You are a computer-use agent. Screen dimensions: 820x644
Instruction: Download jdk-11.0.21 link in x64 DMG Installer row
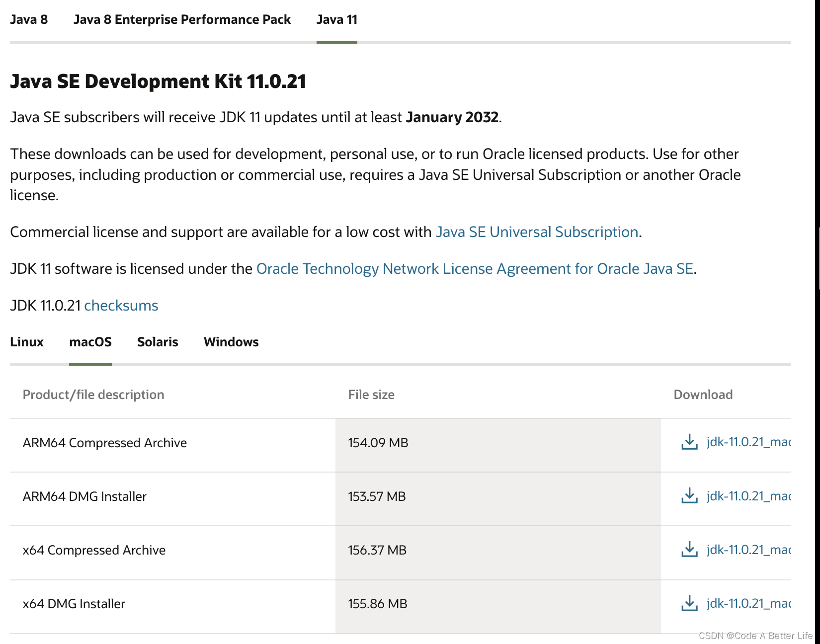click(749, 603)
